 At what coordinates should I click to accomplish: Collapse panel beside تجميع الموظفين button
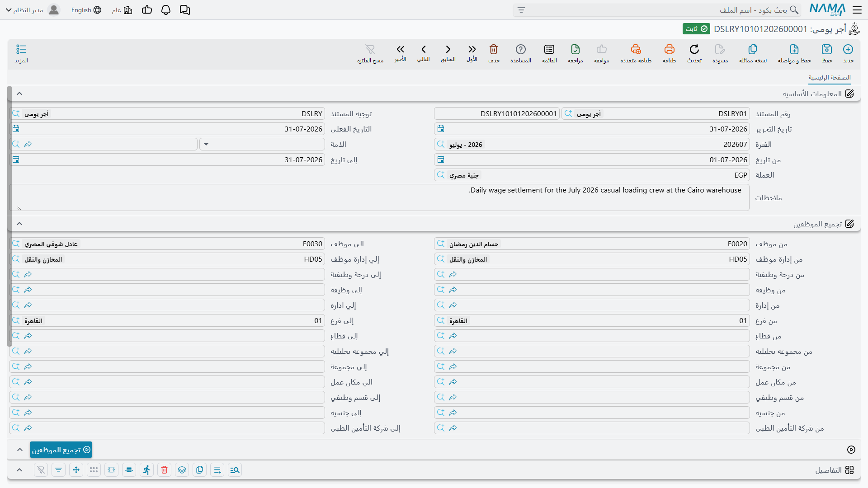tap(19, 450)
